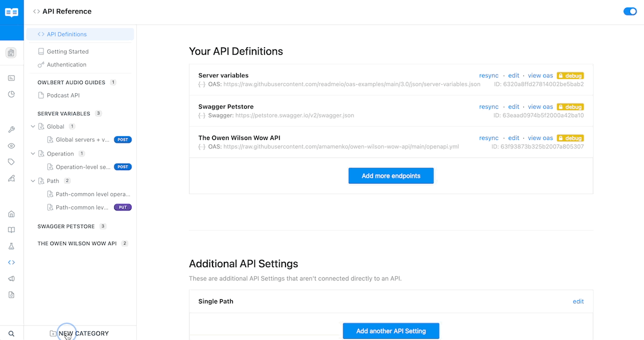Click Add more endpoints button
Image resolution: width=644 pixels, height=340 pixels.
391,176
